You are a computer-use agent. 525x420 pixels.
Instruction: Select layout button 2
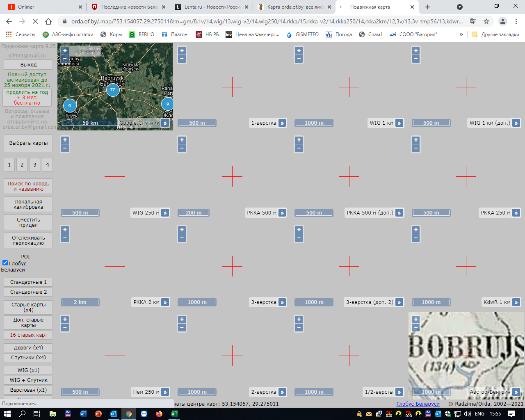click(x=22, y=165)
